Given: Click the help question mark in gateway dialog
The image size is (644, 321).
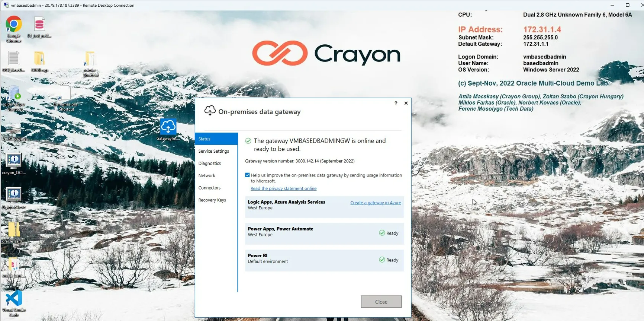Looking at the screenshot, I should pos(396,103).
